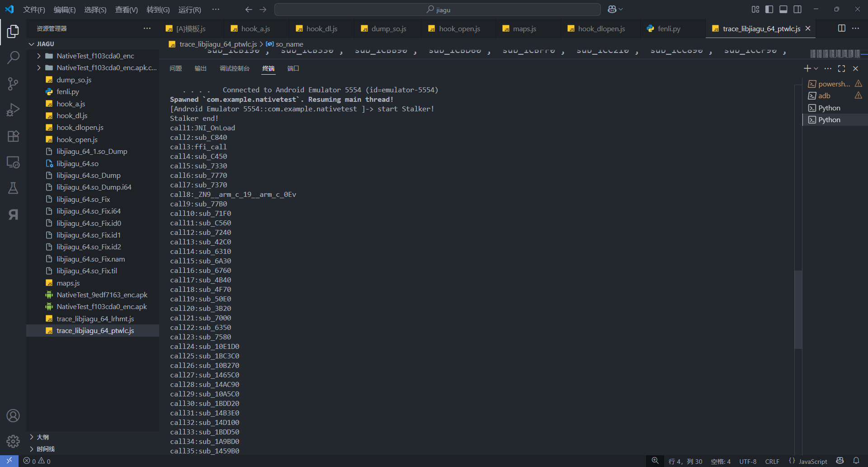The height and width of the screenshot is (467, 868).
Task: Switch to the Ports (端口) panel tab
Action: [x=293, y=68]
